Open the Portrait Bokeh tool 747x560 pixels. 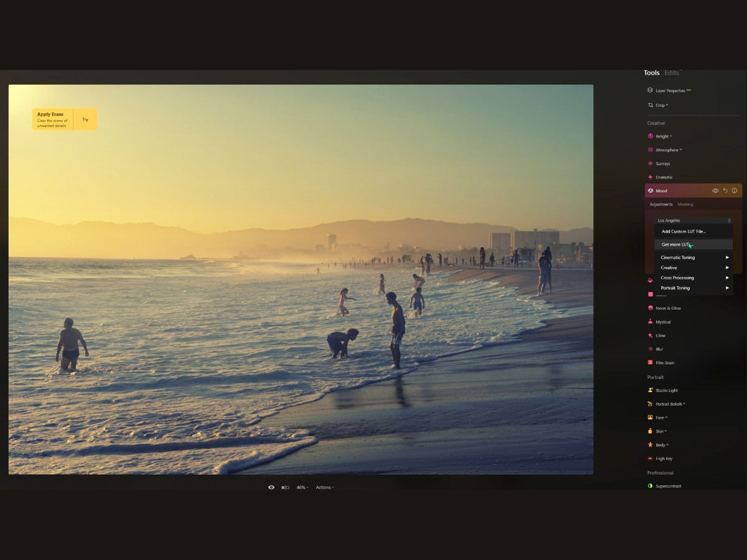[666, 404]
